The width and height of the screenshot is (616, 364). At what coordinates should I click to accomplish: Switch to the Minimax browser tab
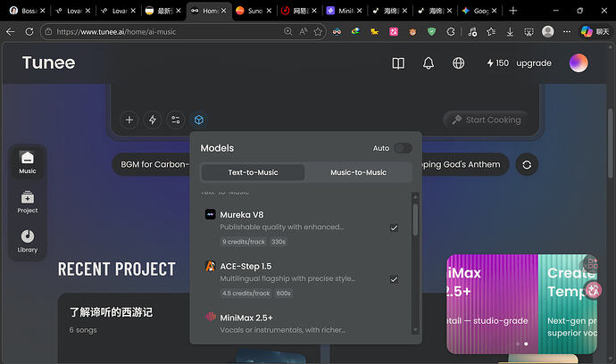344,11
